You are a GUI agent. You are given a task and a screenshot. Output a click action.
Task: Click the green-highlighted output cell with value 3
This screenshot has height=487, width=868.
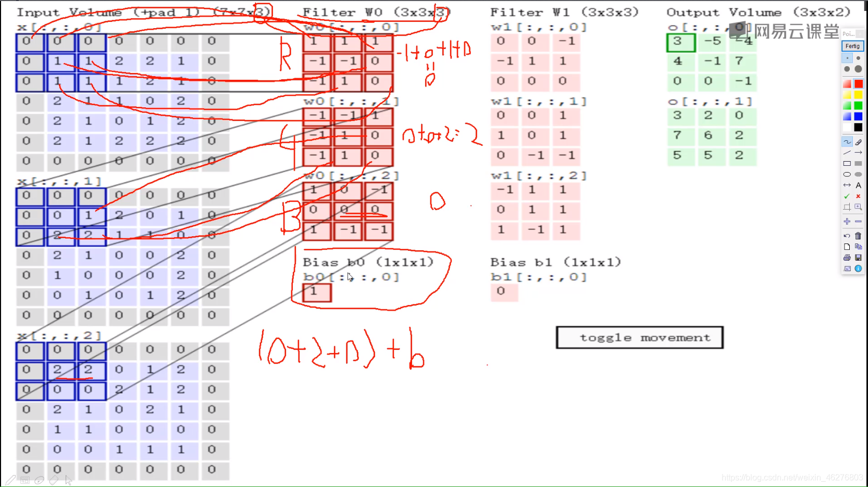click(680, 42)
